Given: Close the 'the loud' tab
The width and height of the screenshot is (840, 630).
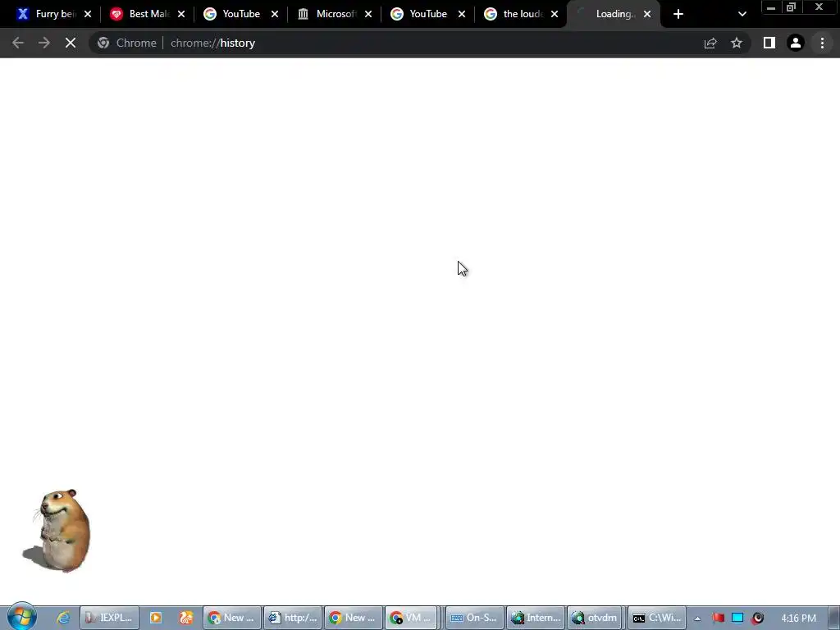Looking at the screenshot, I should (x=555, y=14).
